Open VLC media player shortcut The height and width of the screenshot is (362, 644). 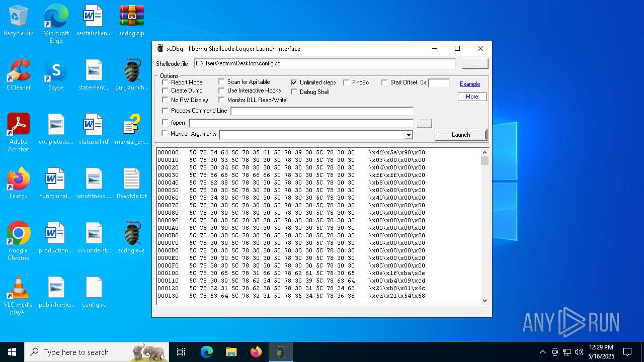[19, 296]
